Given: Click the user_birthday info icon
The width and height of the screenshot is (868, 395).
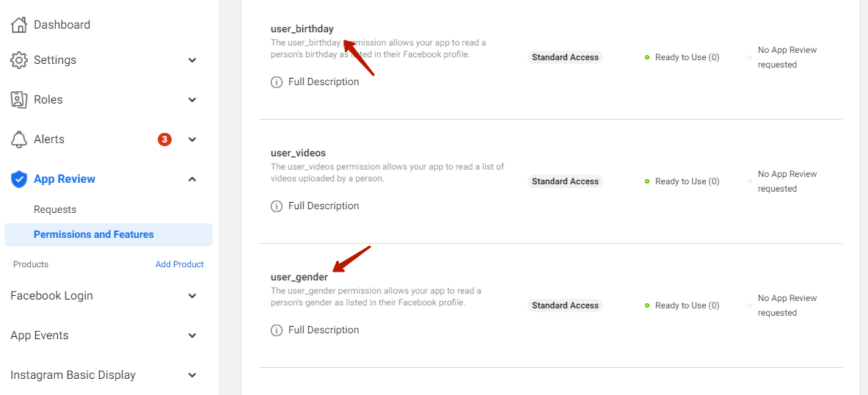Looking at the screenshot, I should coord(276,82).
